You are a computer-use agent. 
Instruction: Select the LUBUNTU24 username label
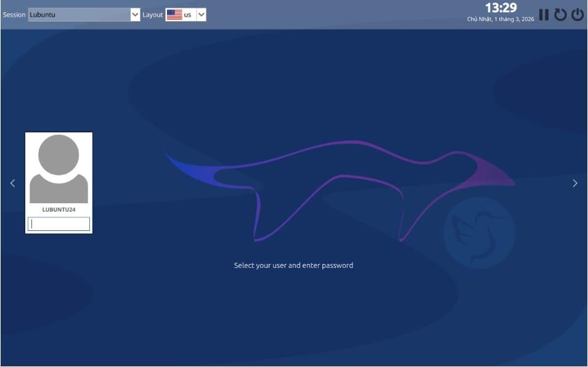(58, 208)
